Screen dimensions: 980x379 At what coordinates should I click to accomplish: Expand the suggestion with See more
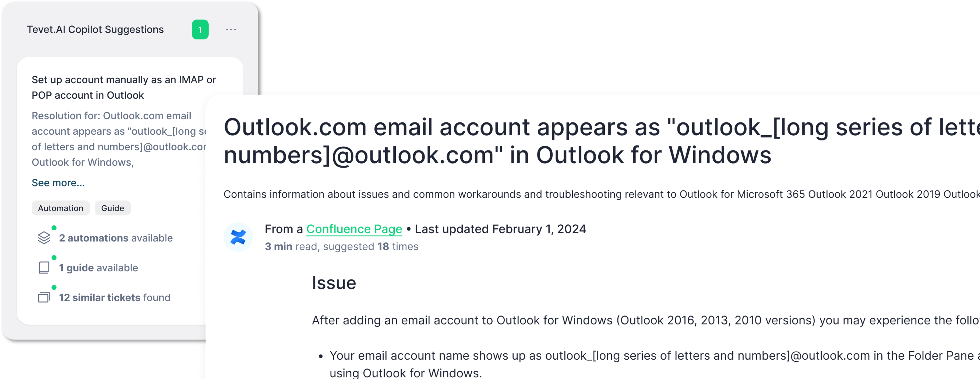pyautogui.click(x=58, y=183)
